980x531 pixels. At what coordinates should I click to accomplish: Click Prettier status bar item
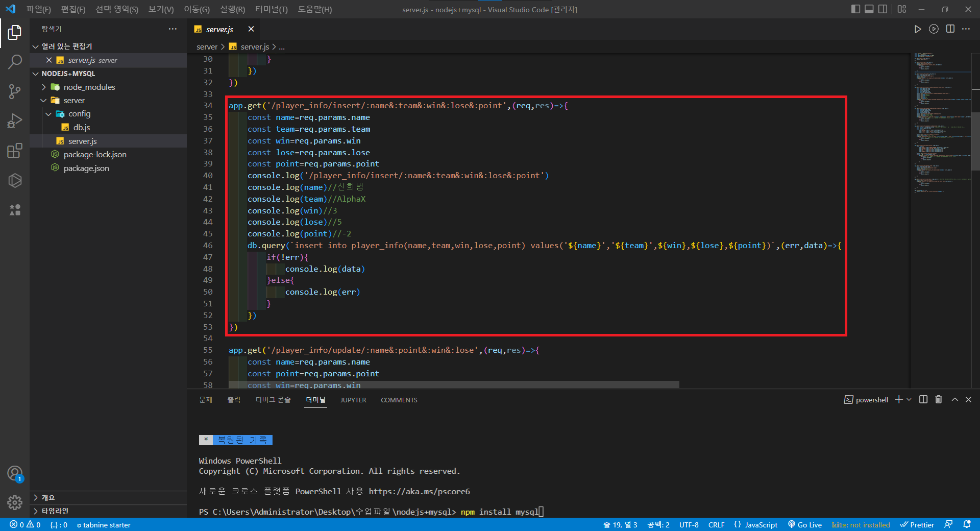coord(917,525)
